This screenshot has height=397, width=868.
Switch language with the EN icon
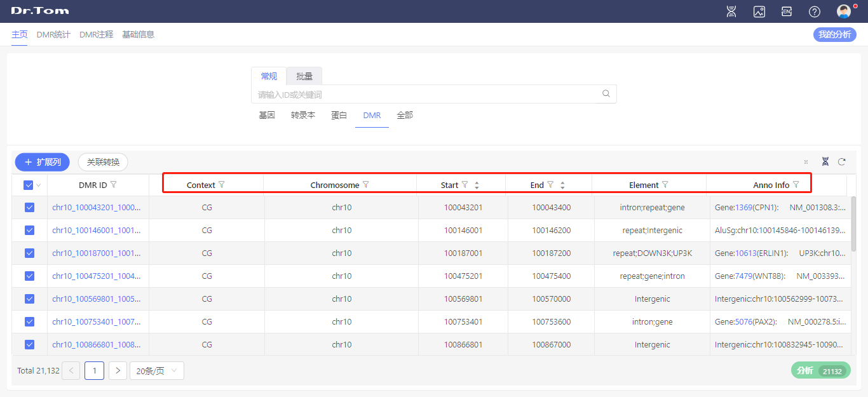(x=787, y=11)
